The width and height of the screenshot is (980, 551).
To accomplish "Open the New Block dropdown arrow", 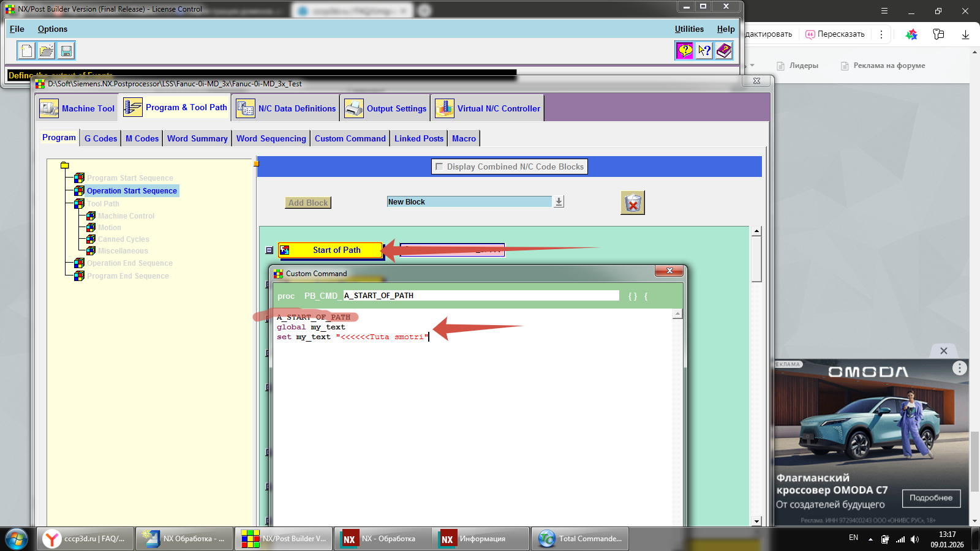I will pyautogui.click(x=559, y=202).
